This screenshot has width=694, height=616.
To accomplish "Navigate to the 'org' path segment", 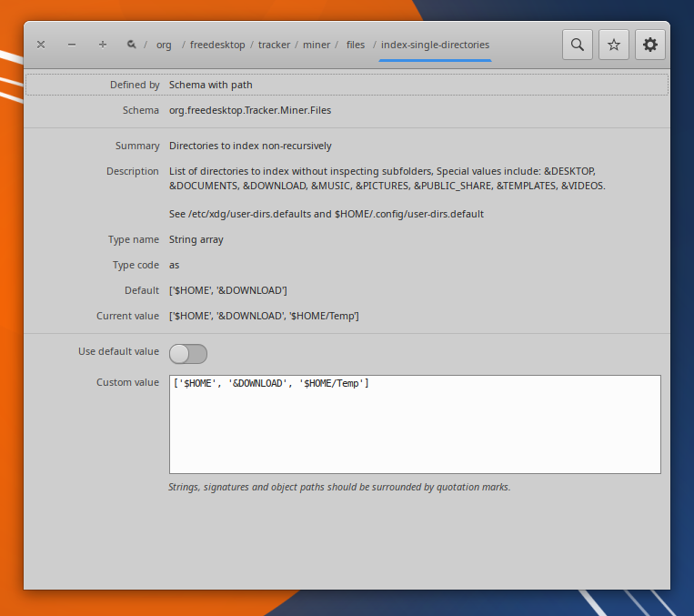I will point(164,45).
